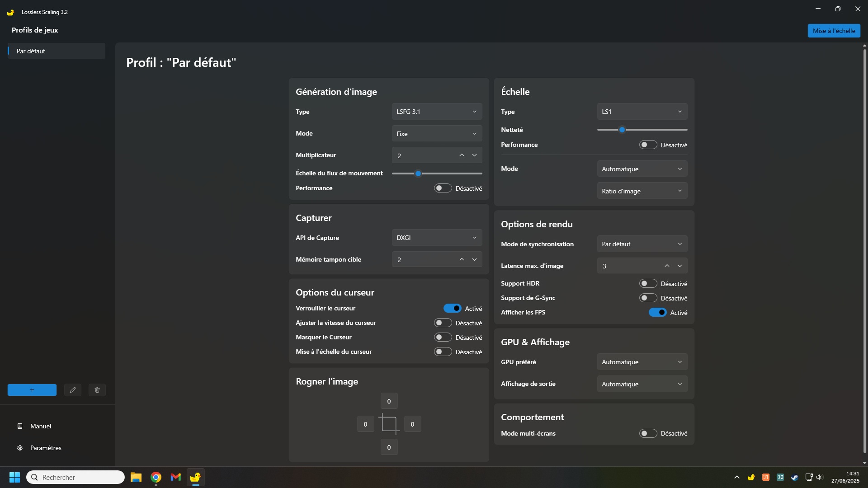
Task: Open the LSFG 3.1 type dropdown
Action: coord(437,112)
